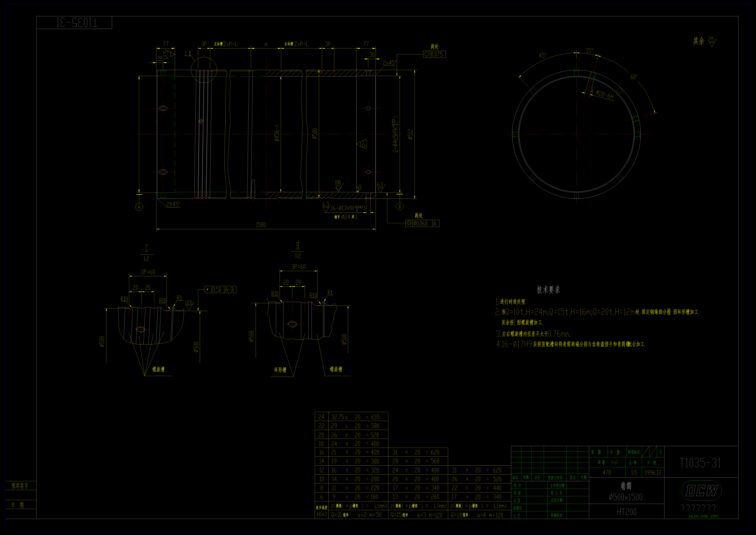This screenshot has height=535, width=756.
Task: Pick the "ø456-7" inner diameter dimension
Action: (x=277, y=133)
